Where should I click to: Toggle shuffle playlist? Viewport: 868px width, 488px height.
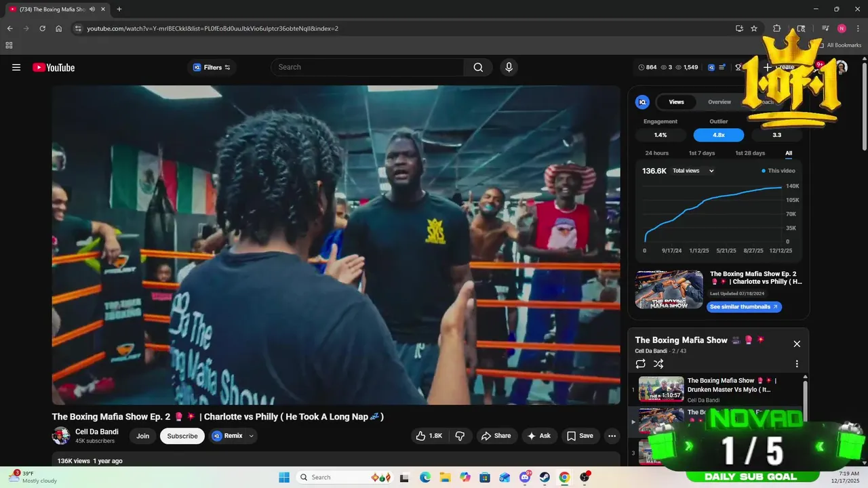658,364
